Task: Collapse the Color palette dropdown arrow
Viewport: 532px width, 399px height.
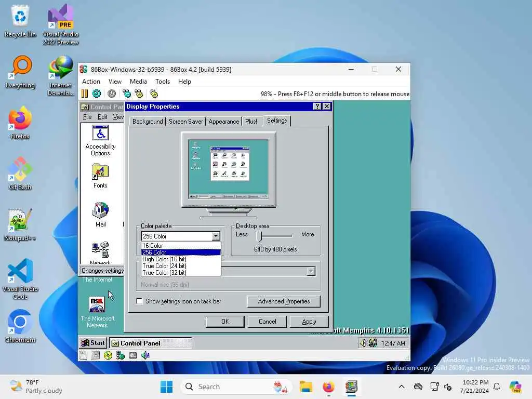Action: [216, 236]
